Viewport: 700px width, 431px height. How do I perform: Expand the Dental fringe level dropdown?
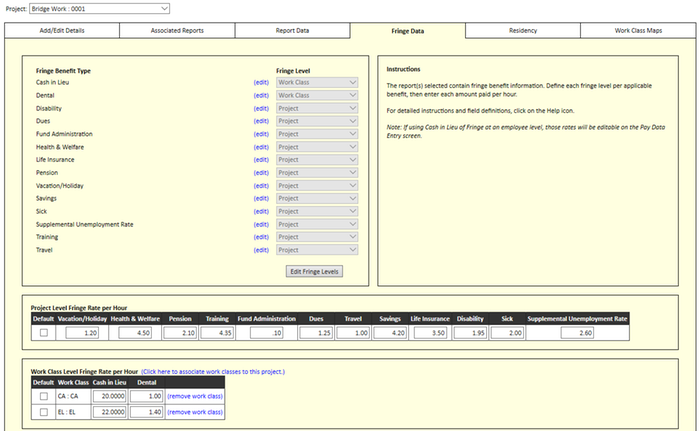pyautogui.click(x=317, y=95)
